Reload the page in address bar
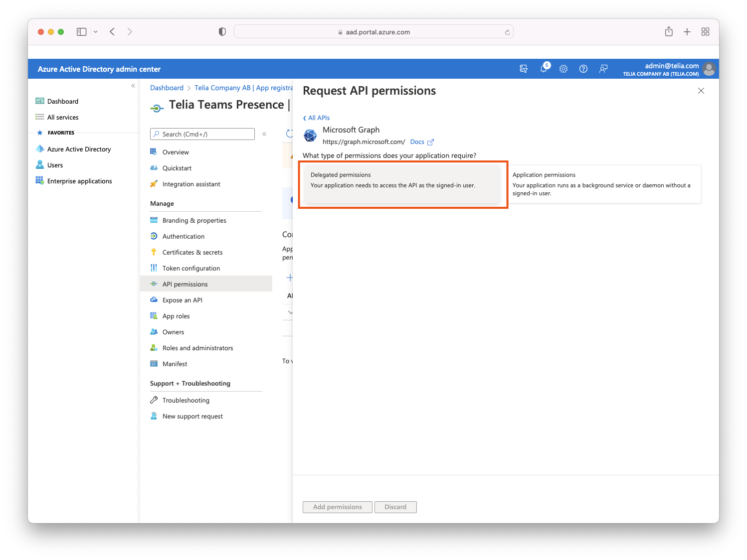The image size is (747, 560). point(507,32)
